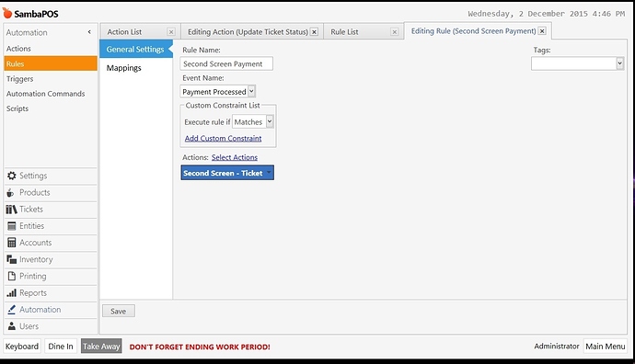Screen dimensions: 635x364
Task: Click the Entities icon
Action: click(12, 226)
